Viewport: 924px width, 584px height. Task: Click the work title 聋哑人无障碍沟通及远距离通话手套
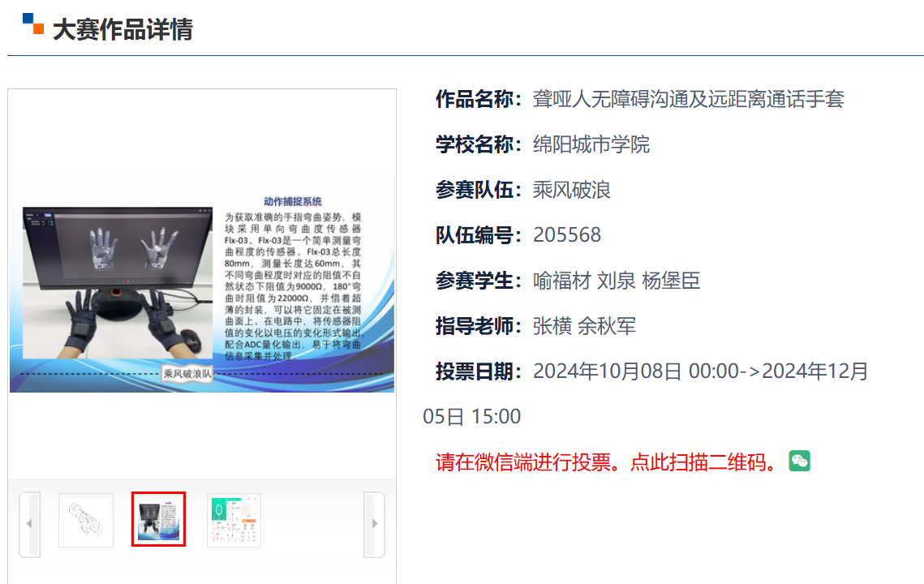pos(688,99)
